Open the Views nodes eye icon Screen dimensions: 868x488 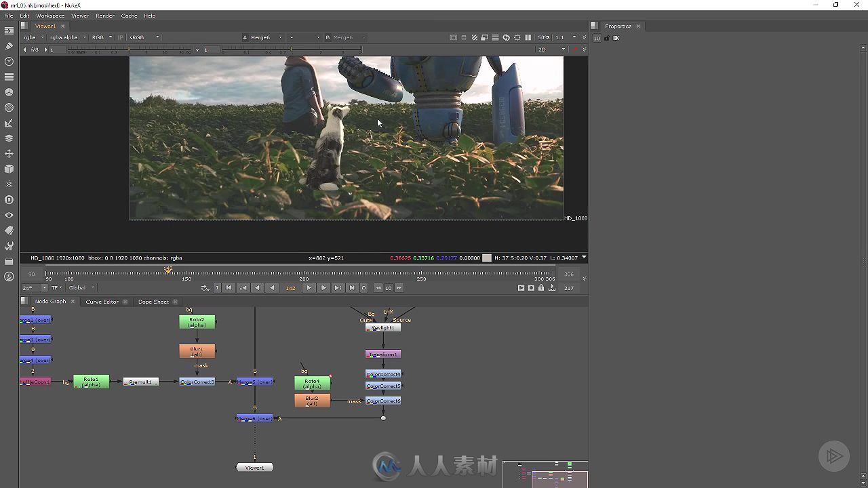tap(9, 215)
